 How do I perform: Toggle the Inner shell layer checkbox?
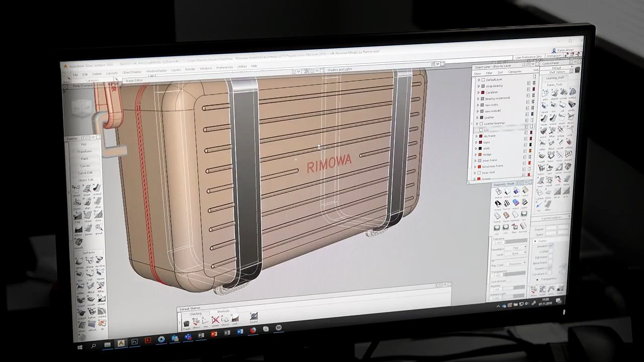(x=479, y=172)
